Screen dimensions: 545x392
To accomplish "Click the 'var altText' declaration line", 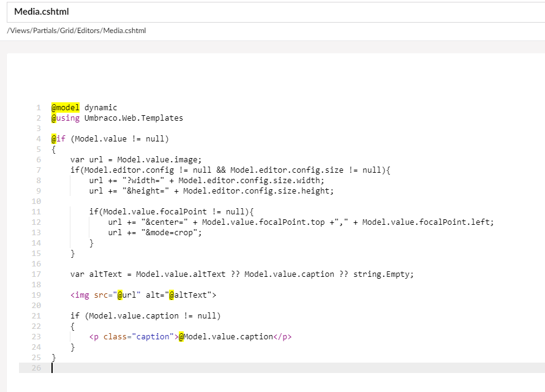I will [242, 274].
